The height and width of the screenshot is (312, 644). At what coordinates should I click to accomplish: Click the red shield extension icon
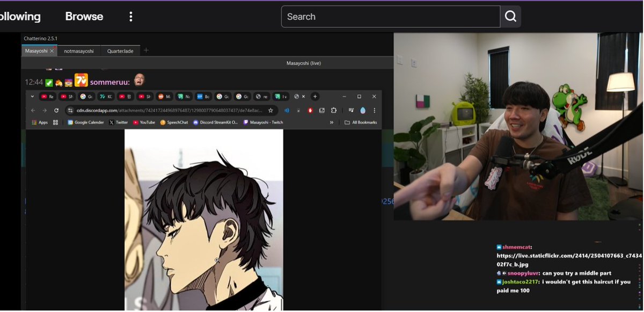(x=310, y=110)
